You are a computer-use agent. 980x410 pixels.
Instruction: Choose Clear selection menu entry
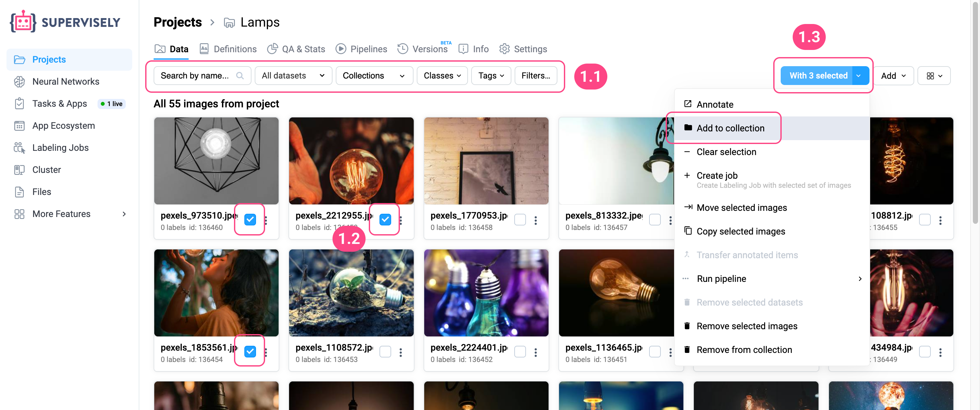[772, 152]
